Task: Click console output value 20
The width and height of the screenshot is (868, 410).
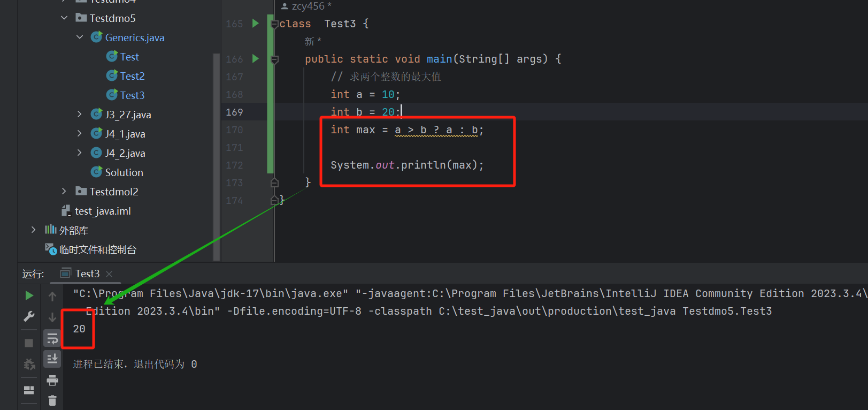Action: coord(79,329)
